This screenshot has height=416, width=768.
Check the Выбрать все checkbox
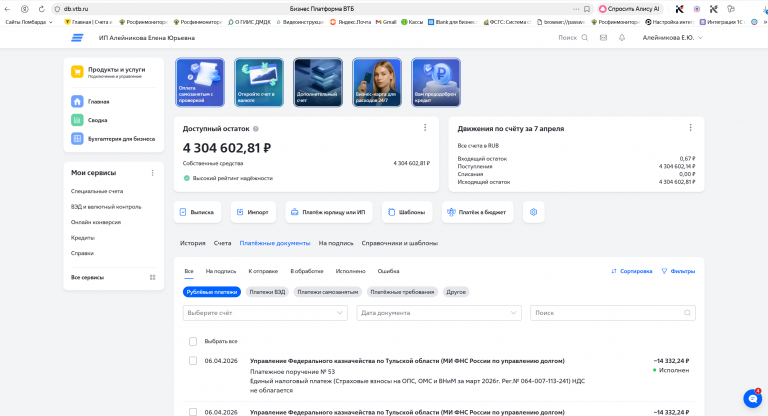pos(193,341)
